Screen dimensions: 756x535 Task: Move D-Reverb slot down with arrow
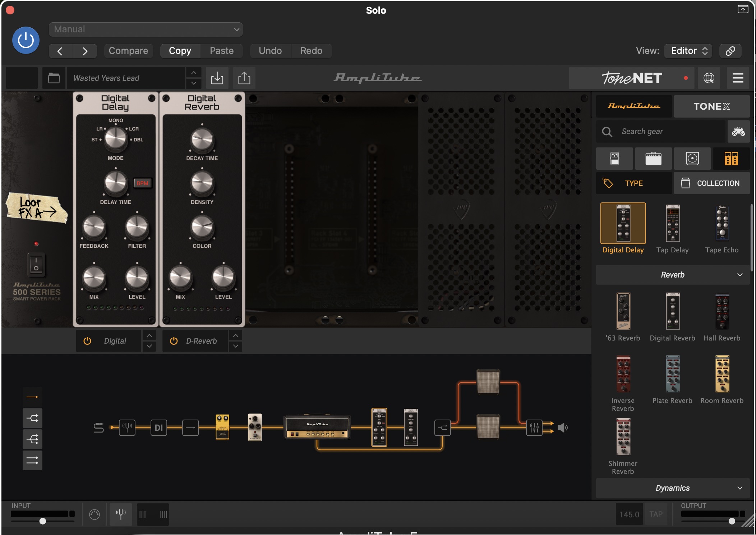(236, 346)
